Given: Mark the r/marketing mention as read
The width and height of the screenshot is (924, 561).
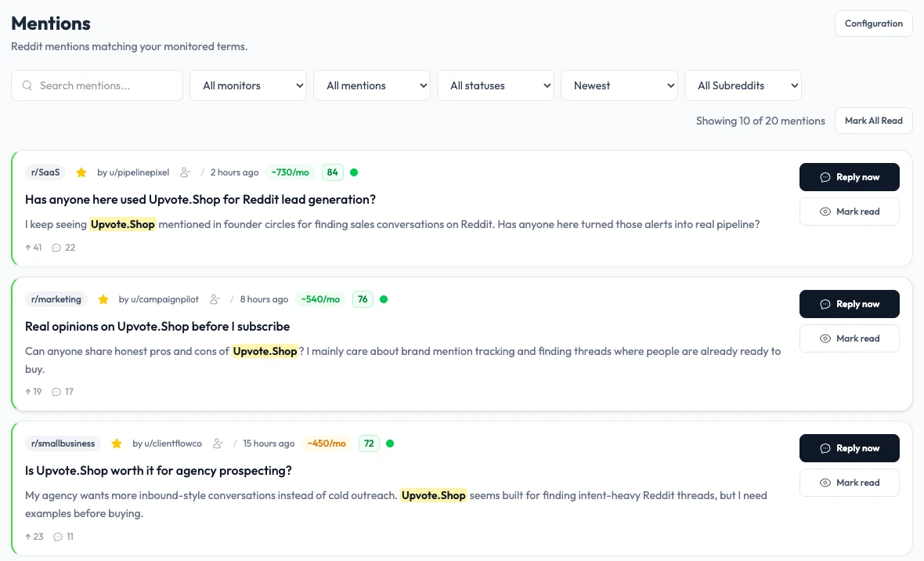Looking at the screenshot, I should [x=849, y=338].
